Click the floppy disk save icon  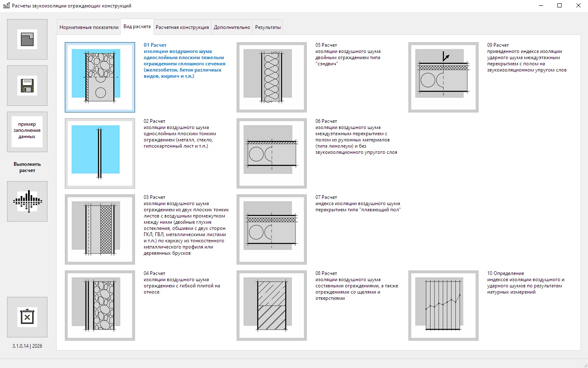27,86
